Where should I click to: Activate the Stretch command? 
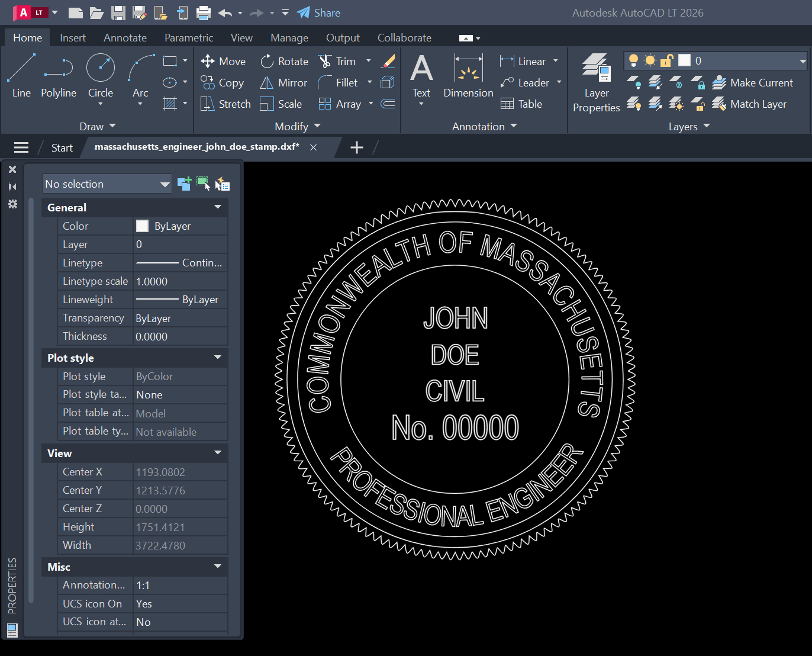coord(226,104)
